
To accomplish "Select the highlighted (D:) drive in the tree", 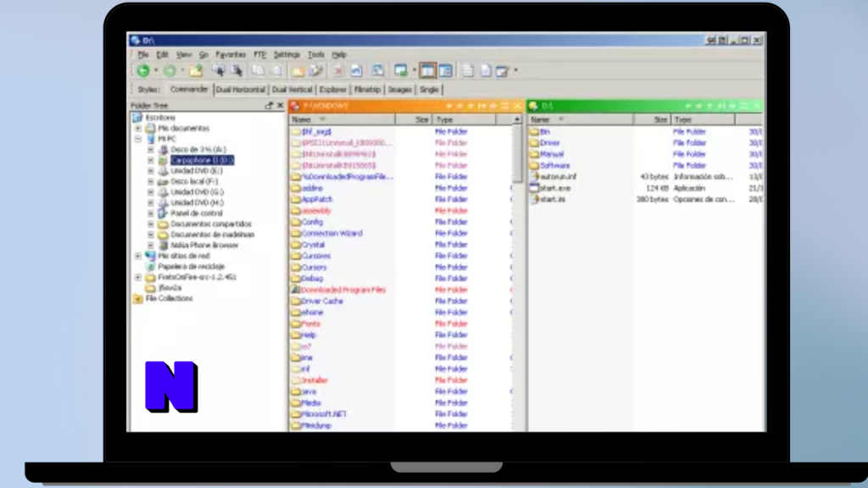I will click(x=202, y=160).
